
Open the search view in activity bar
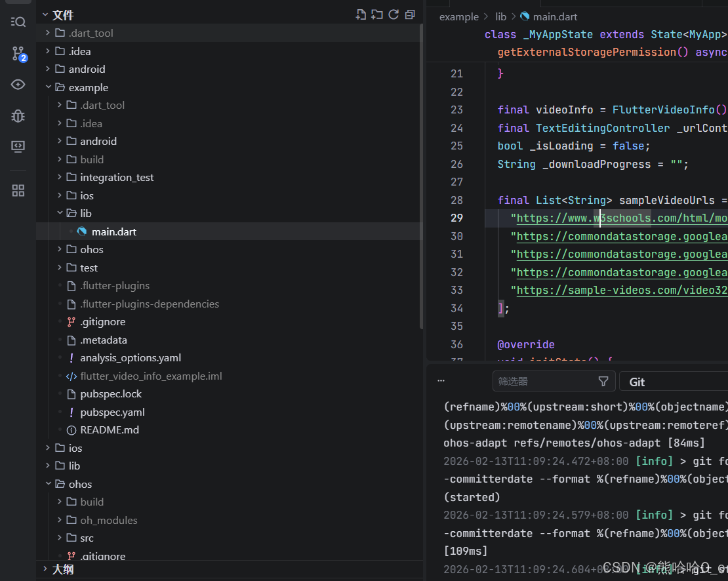click(x=18, y=22)
